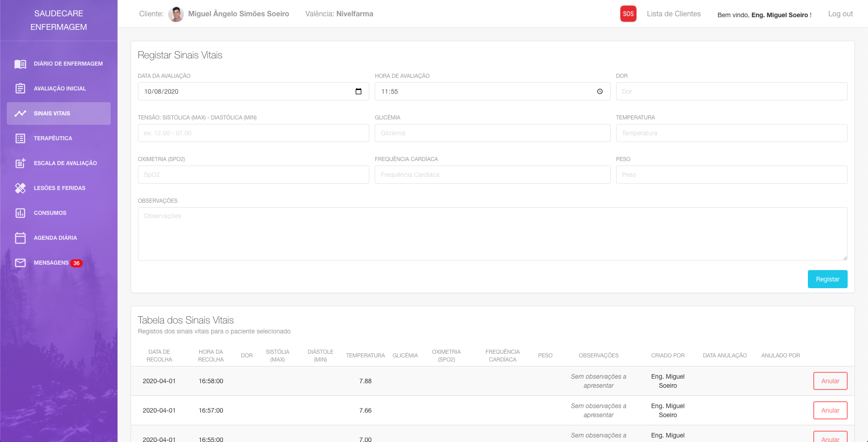Click the Registar button
868x442 pixels.
(827, 279)
